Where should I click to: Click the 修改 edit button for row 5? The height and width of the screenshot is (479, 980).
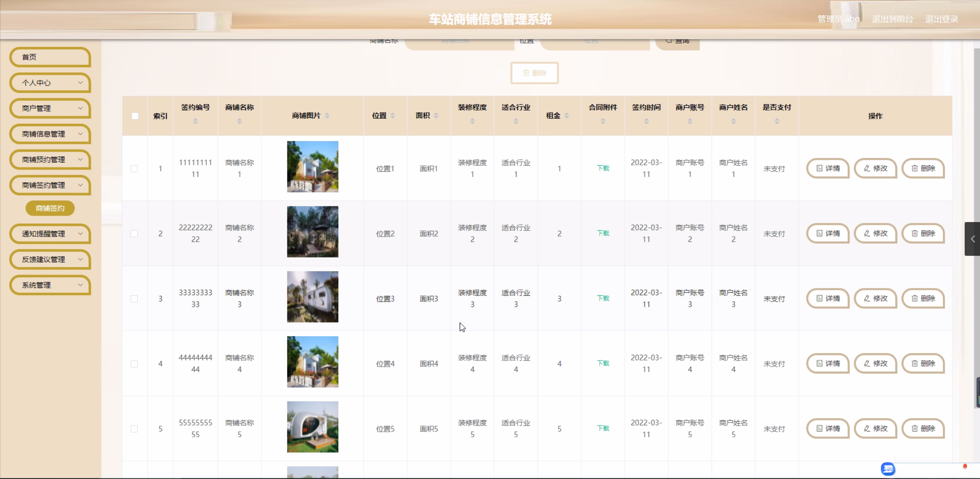click(875, 428)
